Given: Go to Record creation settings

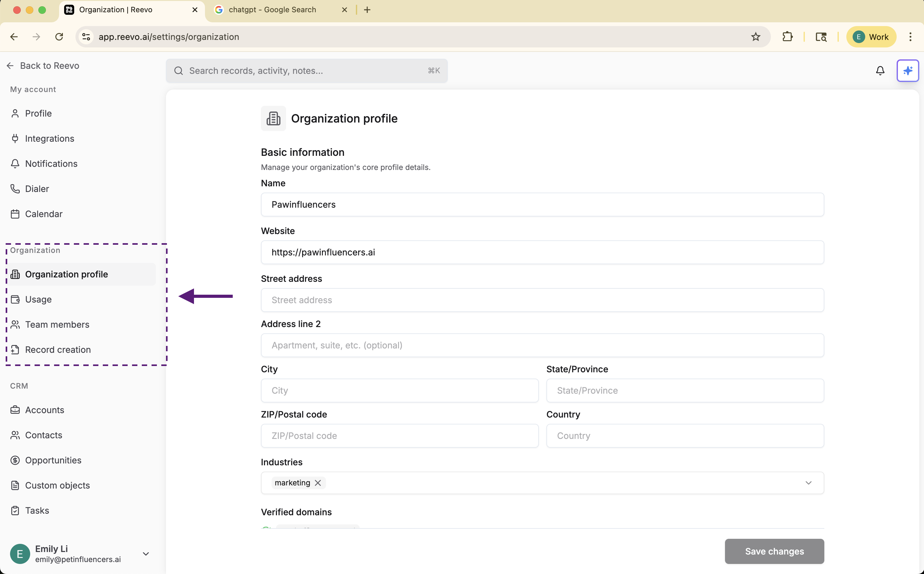Looking at the screenshot, I should pyautogui.click(x=58, y=350).
